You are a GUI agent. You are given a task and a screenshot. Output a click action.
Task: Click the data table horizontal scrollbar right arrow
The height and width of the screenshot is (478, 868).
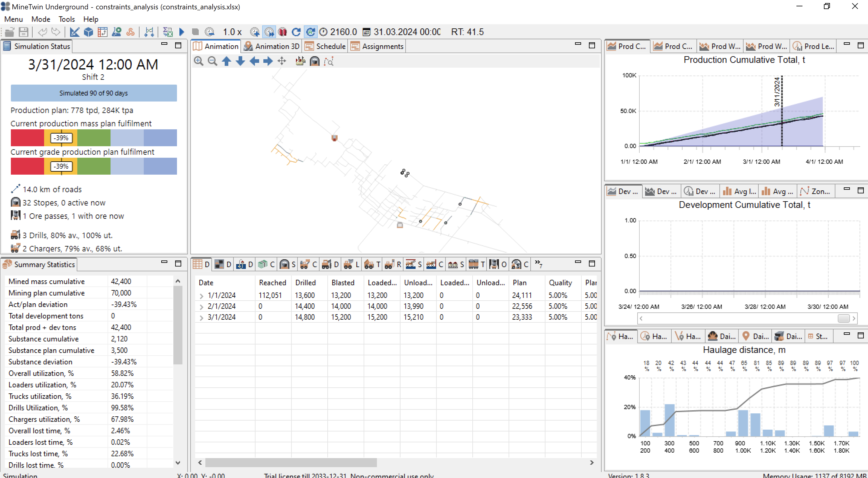(592, 463)
